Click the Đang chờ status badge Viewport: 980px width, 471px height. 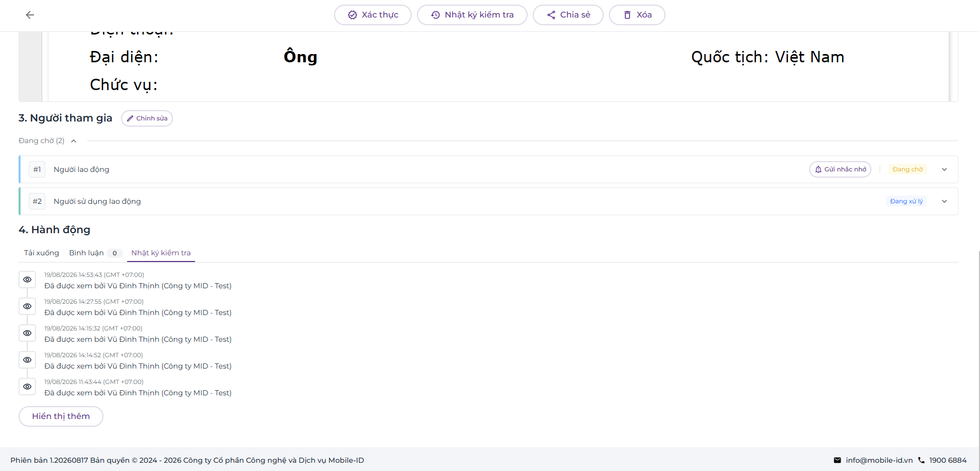(x=907, y=169)
